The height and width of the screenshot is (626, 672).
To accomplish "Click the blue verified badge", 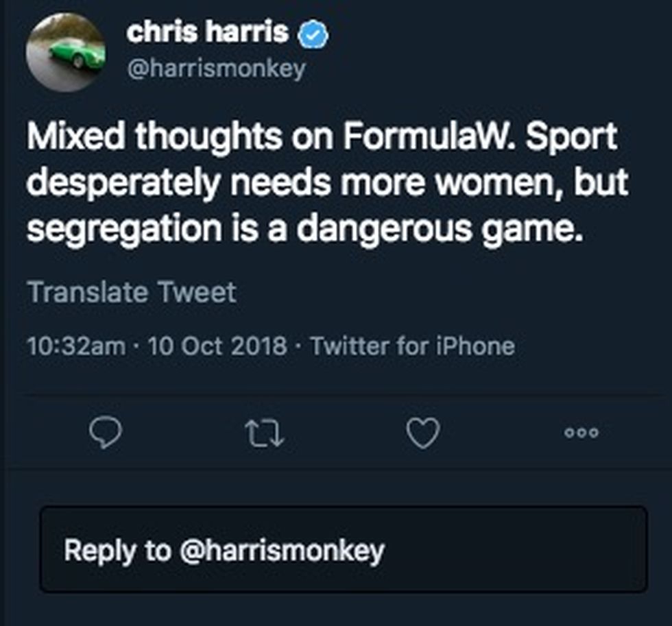I will [313, 34].
